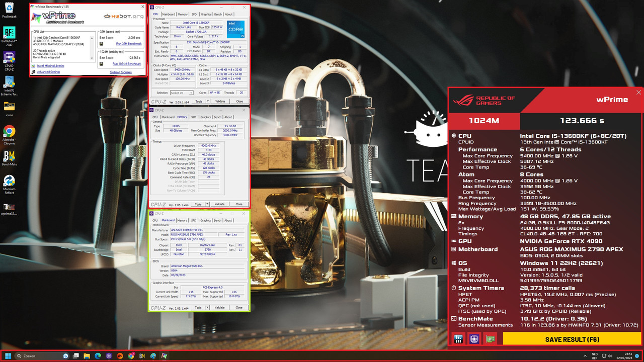The height and width of the screenshot is (362, 644).
Task: Click SAVE RESULT (F6) button
Action: [572, 339]
